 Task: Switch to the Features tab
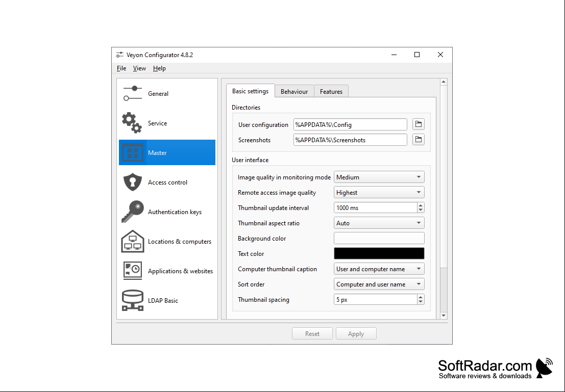(331, 91)
